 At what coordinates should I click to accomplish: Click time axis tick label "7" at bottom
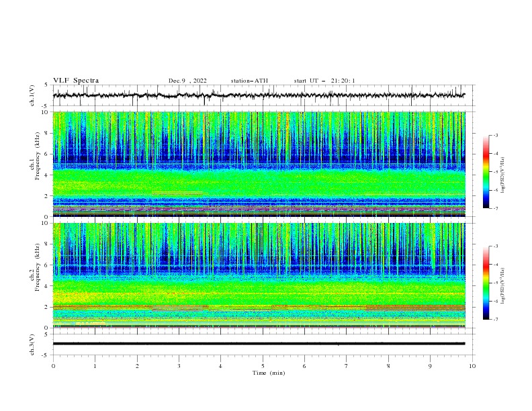(x=347, y=366)
